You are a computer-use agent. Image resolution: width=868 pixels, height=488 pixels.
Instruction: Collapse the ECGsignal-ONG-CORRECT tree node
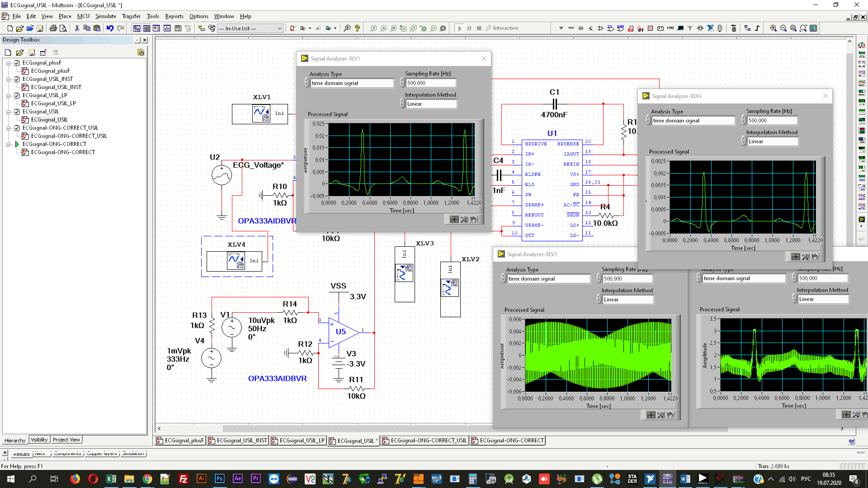tap(8, 144)
